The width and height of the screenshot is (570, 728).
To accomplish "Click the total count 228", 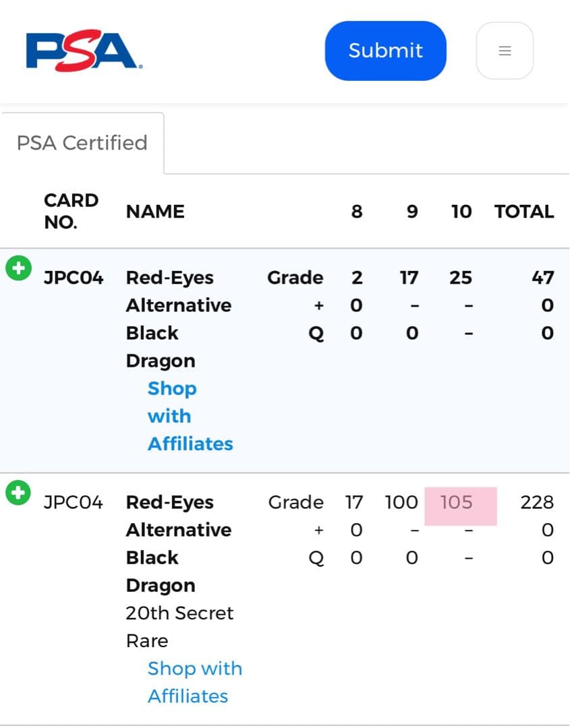I will point(537,503).
